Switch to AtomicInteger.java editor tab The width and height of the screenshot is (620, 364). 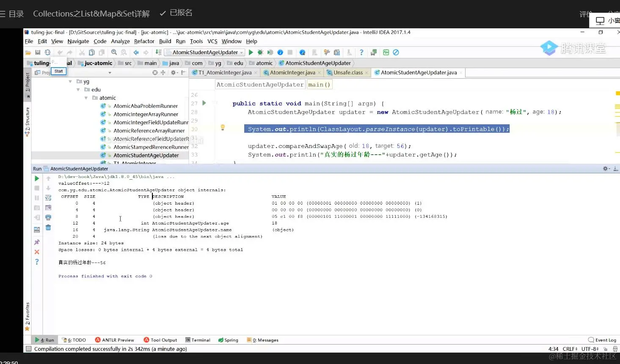pos(292,73)
